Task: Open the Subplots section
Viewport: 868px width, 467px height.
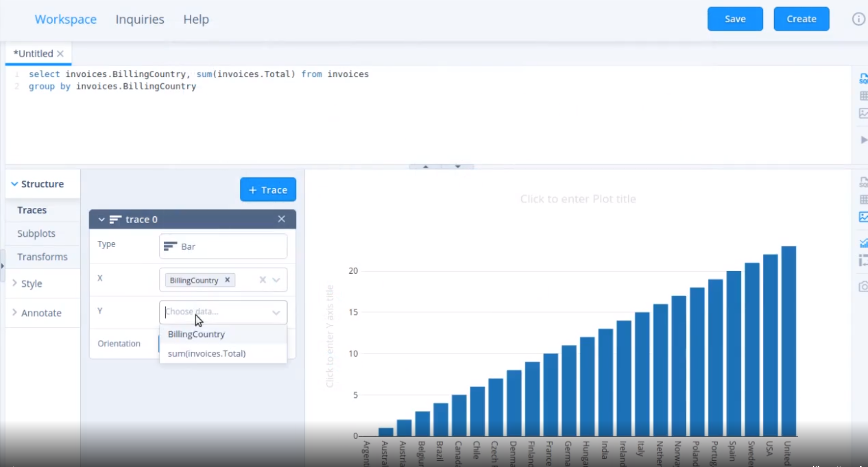Action: point(36,233)
